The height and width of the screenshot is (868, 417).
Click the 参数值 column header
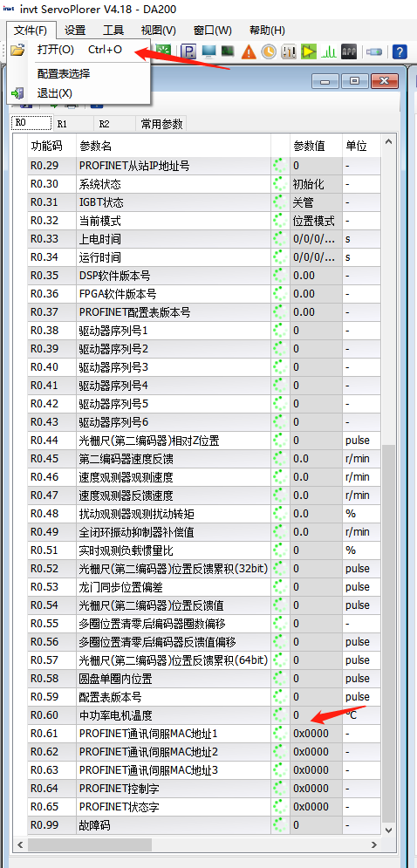[316, 147]
